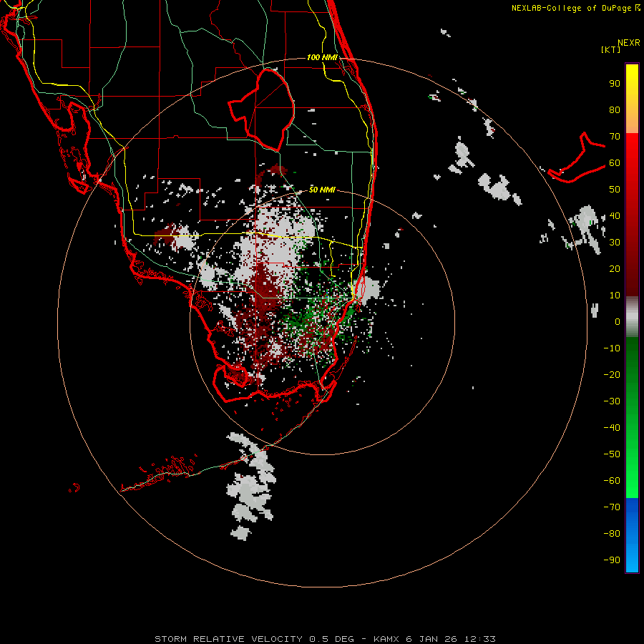Select the dark blue segment near -70
644x644 pixels.
pyautogui.click(x=632, y=506)
